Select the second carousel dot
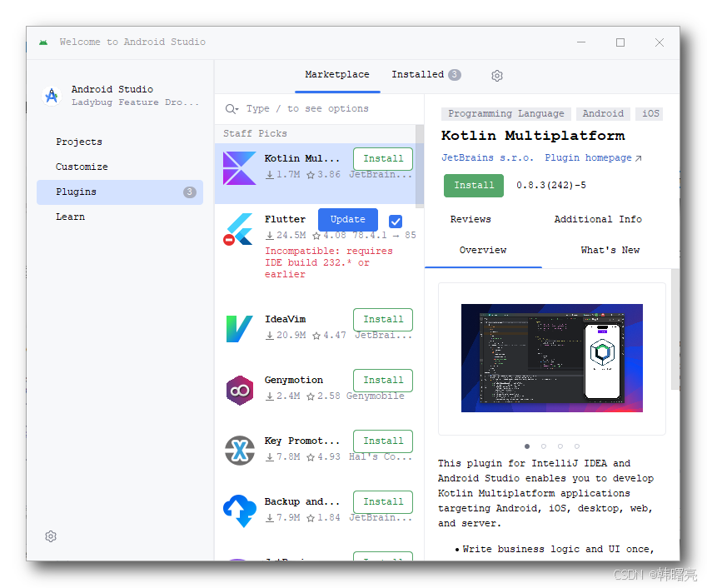Screen dimensions: 707x588 coord(544,446)
